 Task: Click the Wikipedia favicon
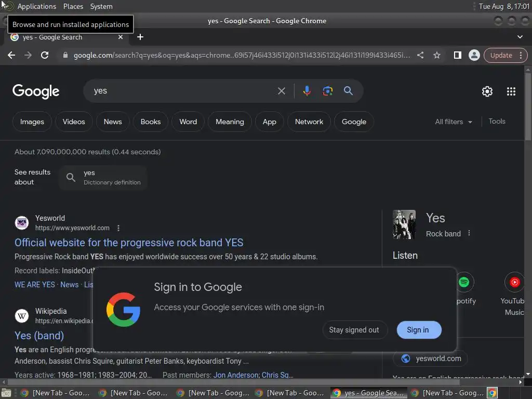click(22, 316)
